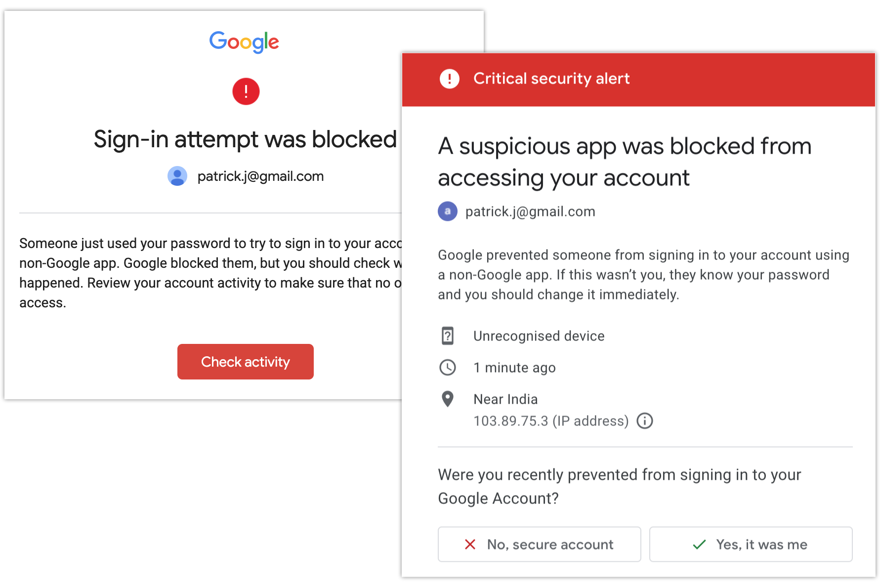Viewport: 880px width, 588px height.
Task: Click the Critical security alert banner title
Action: tap(551, 79)
